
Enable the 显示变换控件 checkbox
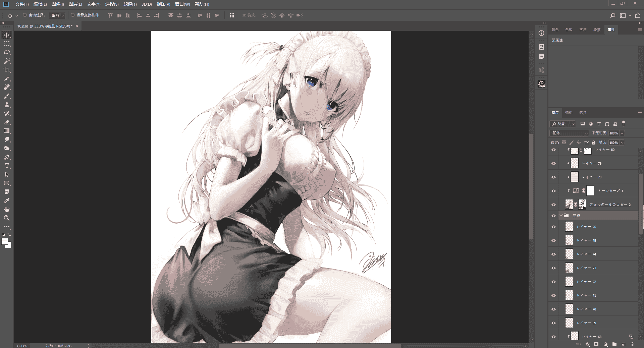(x=73, y=15)
